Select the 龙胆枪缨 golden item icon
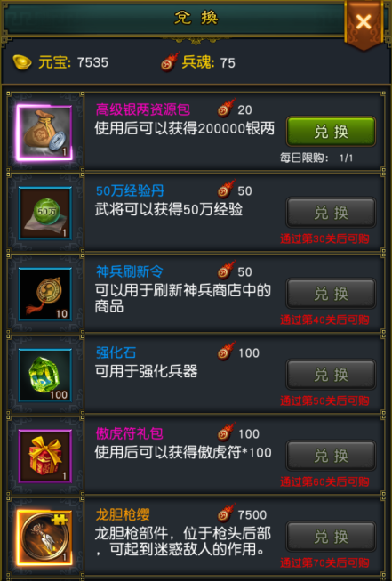The width and height of the screenshot is (392, 582). (44, 537)
